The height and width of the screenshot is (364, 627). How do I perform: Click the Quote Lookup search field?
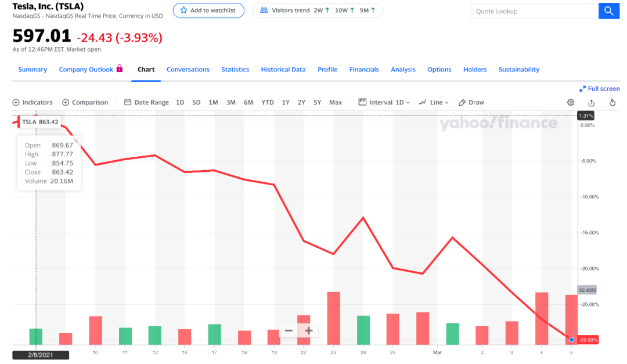(x=535, y=11)
